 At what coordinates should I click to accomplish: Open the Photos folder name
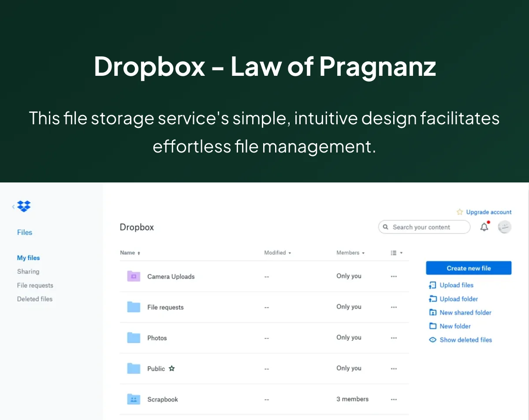pyautogui.click(x=157, y=338)
